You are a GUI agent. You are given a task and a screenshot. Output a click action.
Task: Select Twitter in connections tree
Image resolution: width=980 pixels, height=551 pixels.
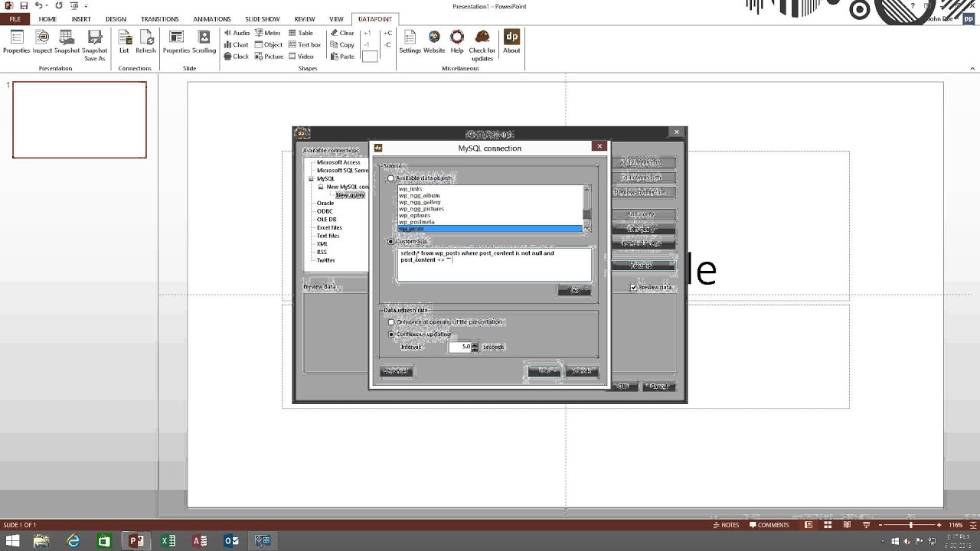coord(326,260)
